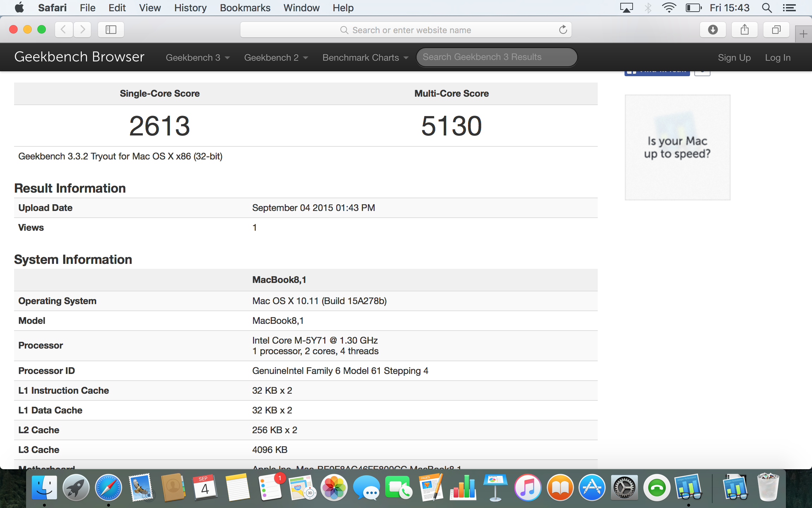
Task: Open the Wi-Fi status menu
Action: pyautogui.click(x=669, y=8)
